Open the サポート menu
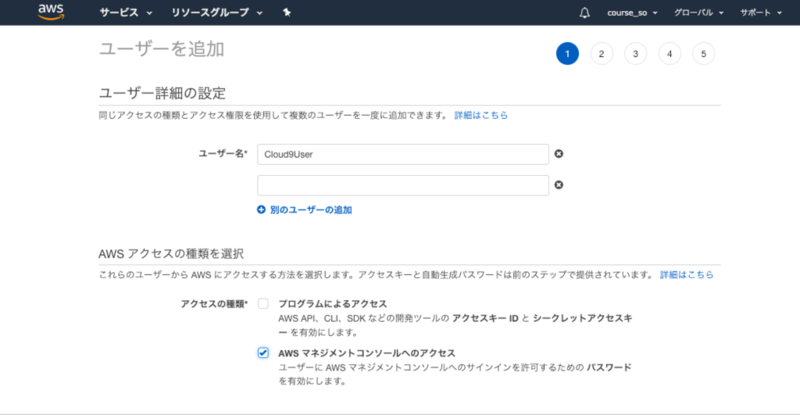This screenshot has width=800, height=415. tap(761, 13)
